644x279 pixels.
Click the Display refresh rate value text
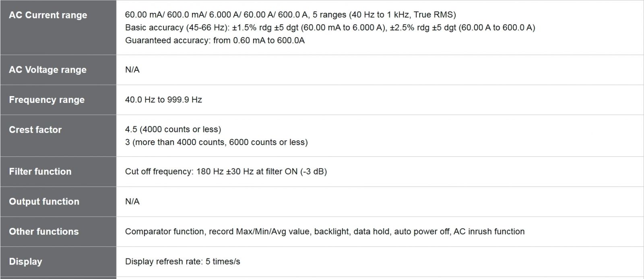tap(182, 262)
